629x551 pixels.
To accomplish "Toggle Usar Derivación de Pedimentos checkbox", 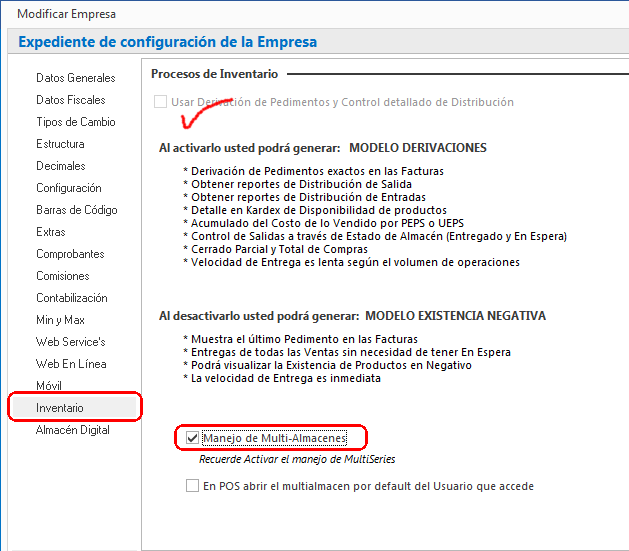I will coord(159,102).
